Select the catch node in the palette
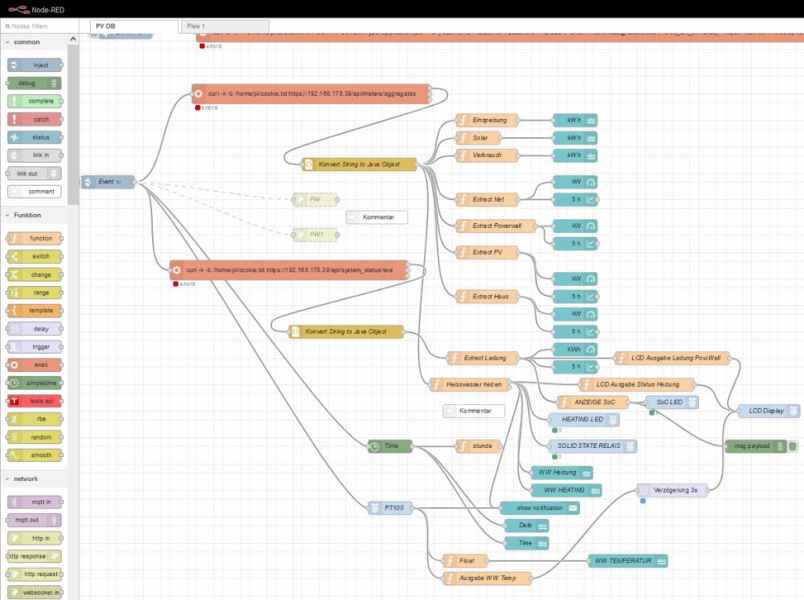The image size is (804, 600). [35, 119]
